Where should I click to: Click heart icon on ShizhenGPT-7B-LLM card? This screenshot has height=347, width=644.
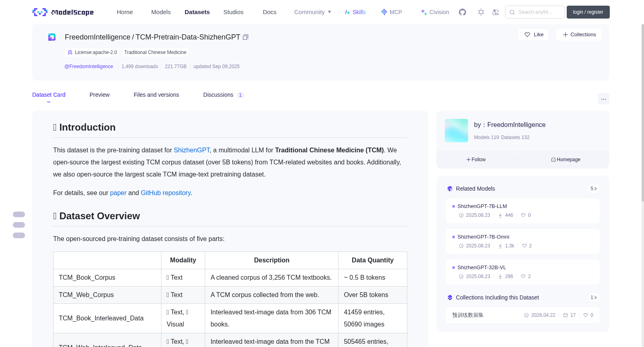pyautogui.click(x=523, y=215)
